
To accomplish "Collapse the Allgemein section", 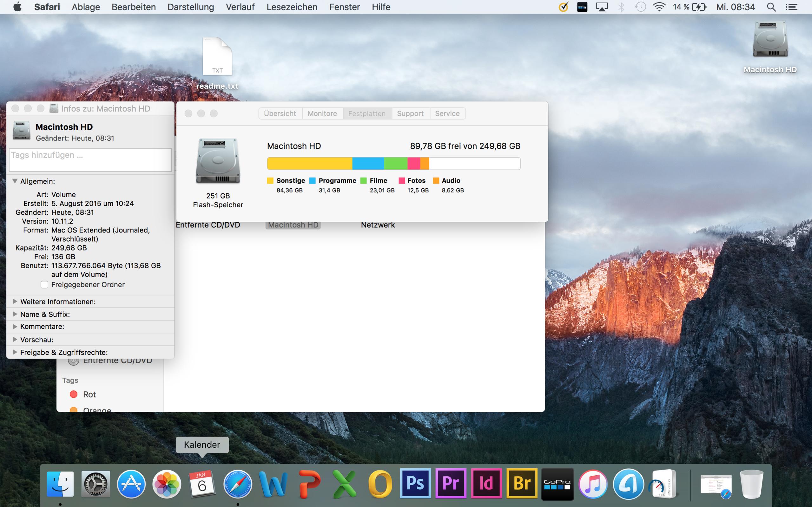I will click(x=15, y=181).
